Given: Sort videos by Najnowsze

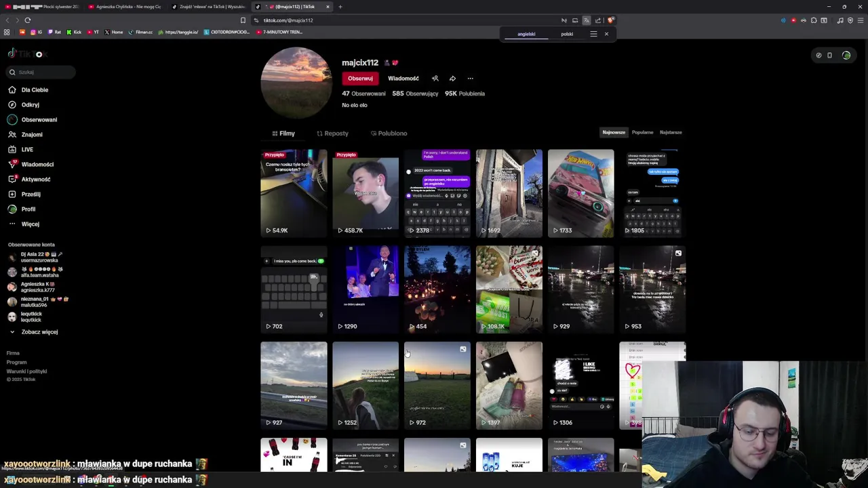Looking at the screenshot, I should click(614, 133).
